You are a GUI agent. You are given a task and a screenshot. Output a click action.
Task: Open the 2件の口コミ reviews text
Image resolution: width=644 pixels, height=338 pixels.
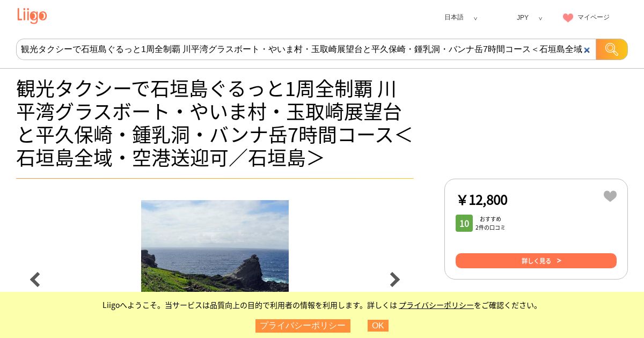tap(491, 227)
